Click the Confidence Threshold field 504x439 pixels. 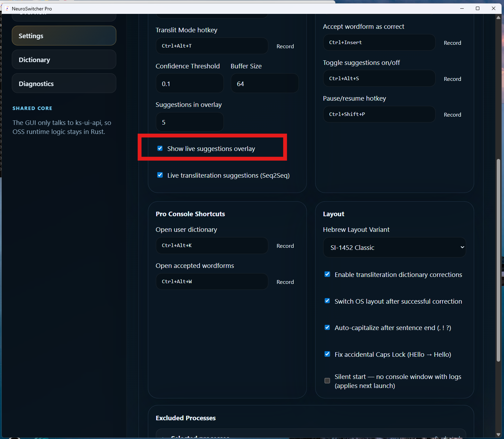(x=190, y=83)
